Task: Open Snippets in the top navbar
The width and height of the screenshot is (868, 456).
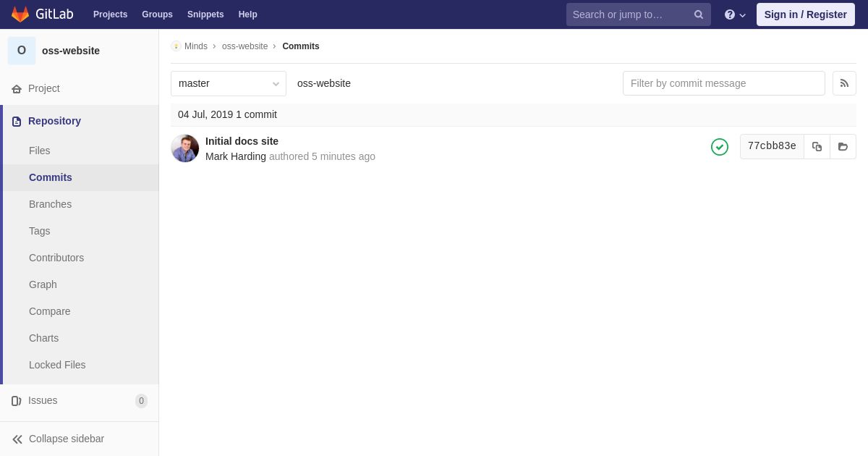Action: point(205,14)
